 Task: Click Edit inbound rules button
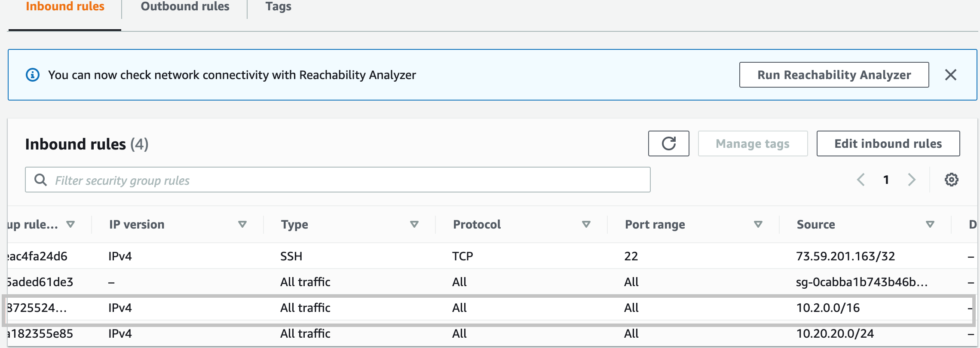[888, 143]
